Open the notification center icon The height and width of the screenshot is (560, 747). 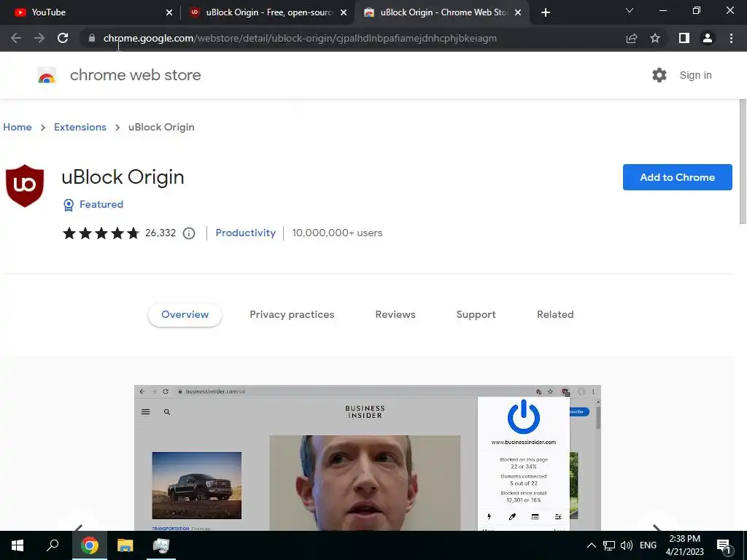point(724,545)
